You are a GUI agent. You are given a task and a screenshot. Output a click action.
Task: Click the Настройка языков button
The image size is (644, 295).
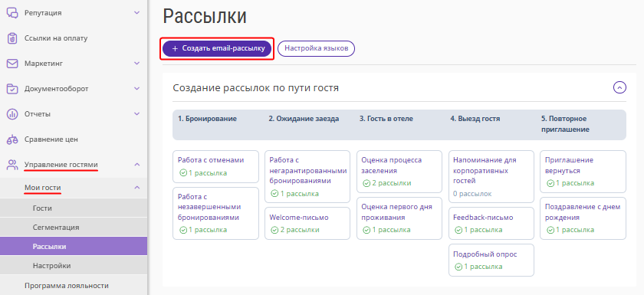pos(316,48)
